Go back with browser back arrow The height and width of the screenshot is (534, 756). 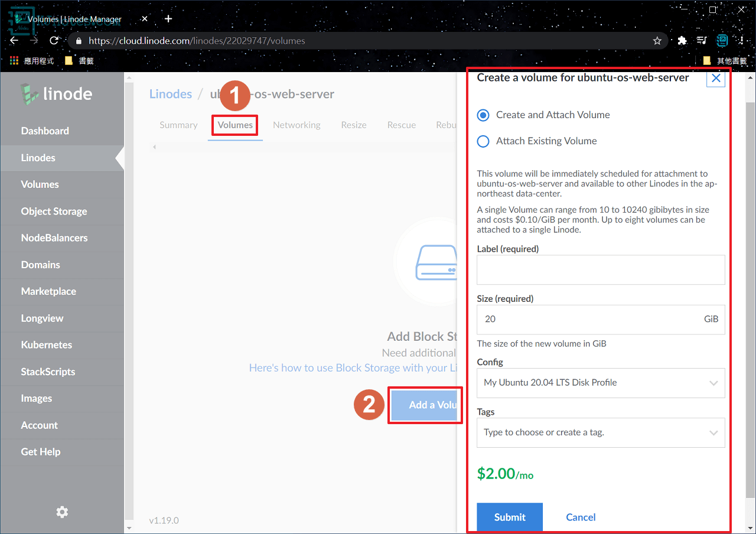click(15, 41)
